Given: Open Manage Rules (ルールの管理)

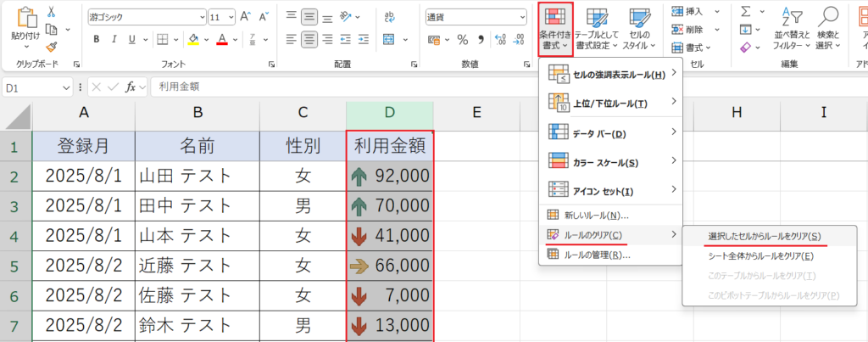Looking at the screenshot, I should [610, 255].
